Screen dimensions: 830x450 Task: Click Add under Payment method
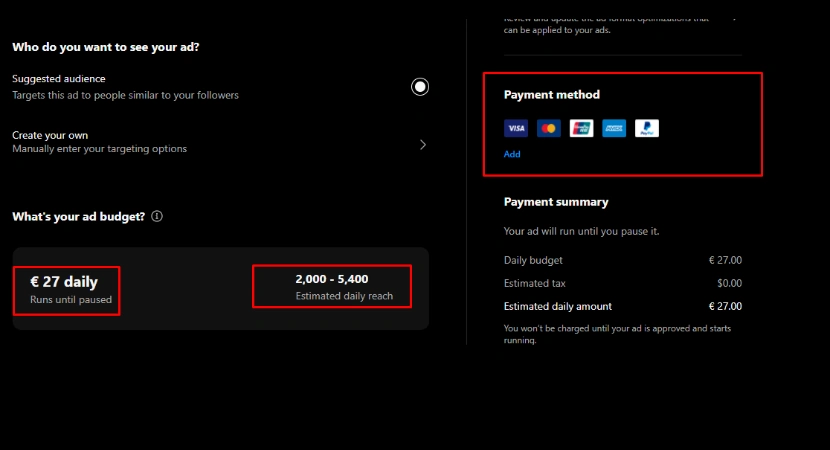click(512, 154)
